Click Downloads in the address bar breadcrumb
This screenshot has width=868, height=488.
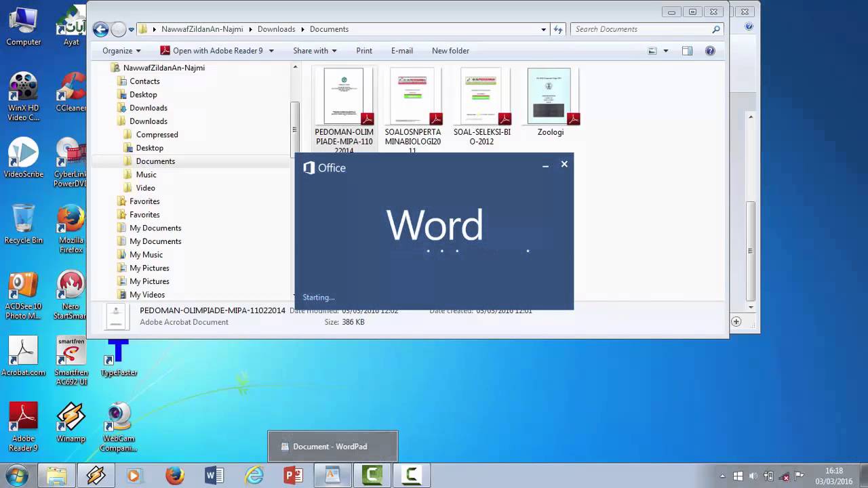[276, 29]
